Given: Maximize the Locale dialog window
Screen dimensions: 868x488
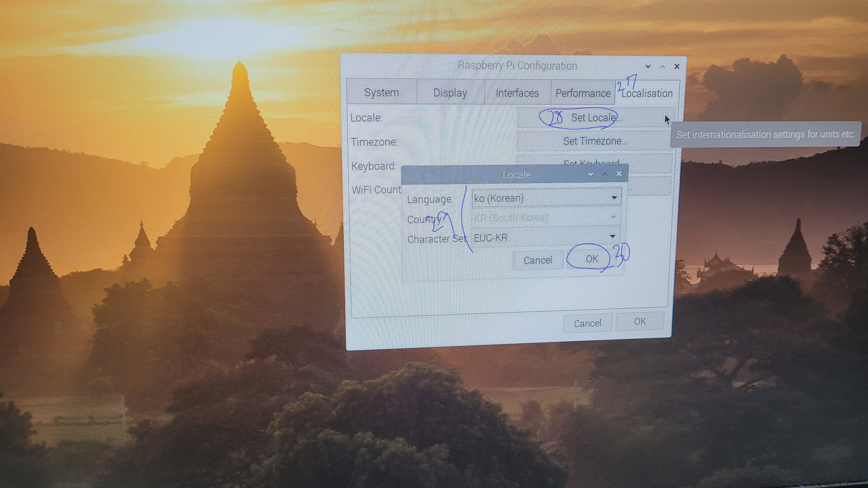Looking at the screenshot, I should pyautogui.click(x=605, y=174).
